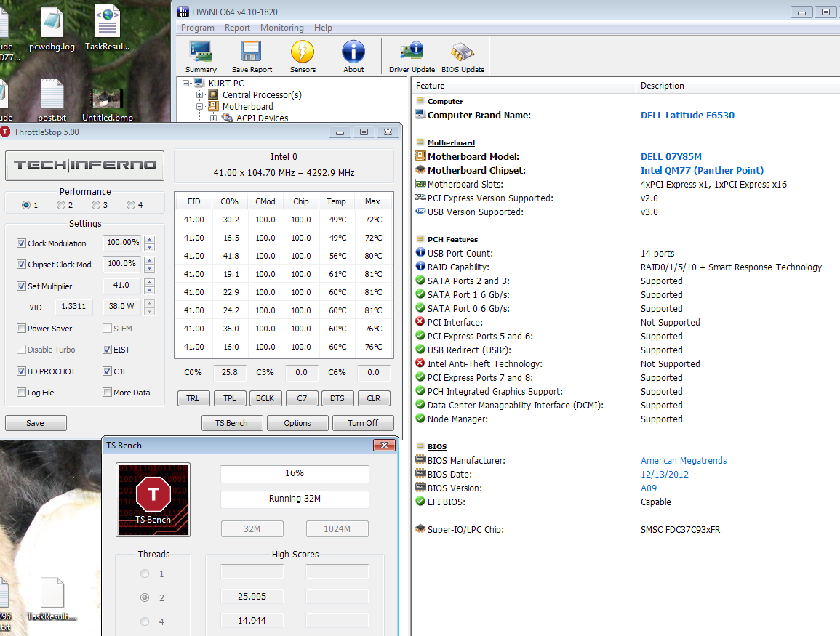Screen dimensions: 840x636
Task: Click the red X icon beside PCI Interface
Action: 420,322
